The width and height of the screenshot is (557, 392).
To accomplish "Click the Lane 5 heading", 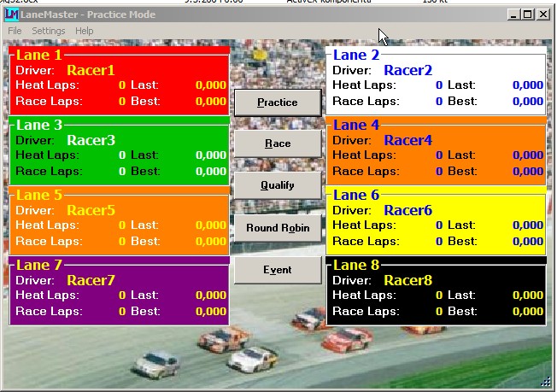I will point(39,195).
